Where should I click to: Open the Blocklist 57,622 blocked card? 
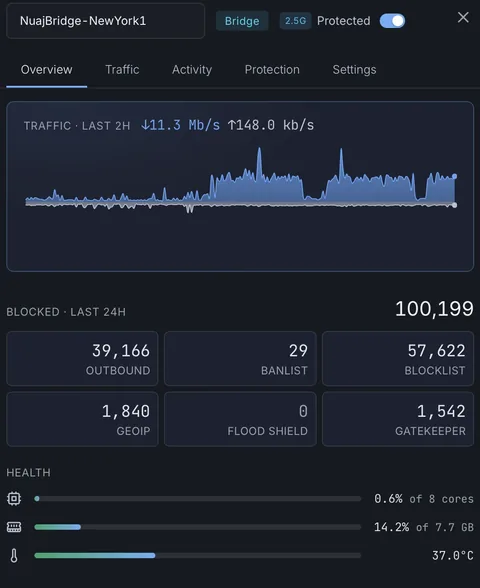[x=398, y=358]
